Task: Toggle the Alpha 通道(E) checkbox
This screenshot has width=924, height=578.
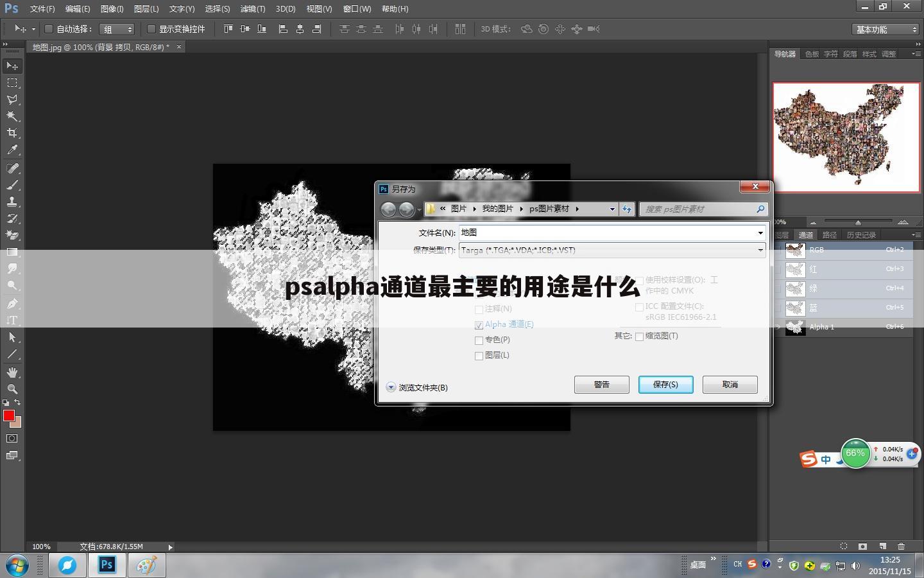Action: tap(479, 325)
